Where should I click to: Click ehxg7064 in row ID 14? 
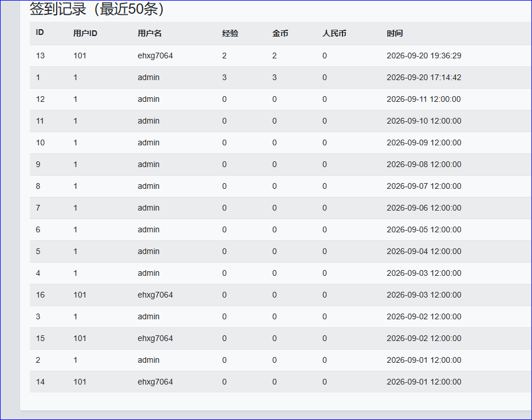pos(155,382)
